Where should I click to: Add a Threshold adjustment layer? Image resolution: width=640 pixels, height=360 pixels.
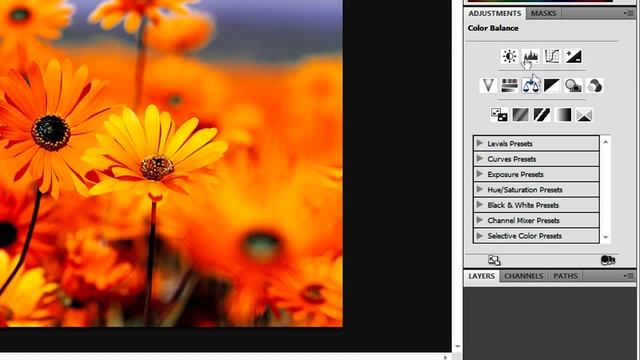click(542, 115)
